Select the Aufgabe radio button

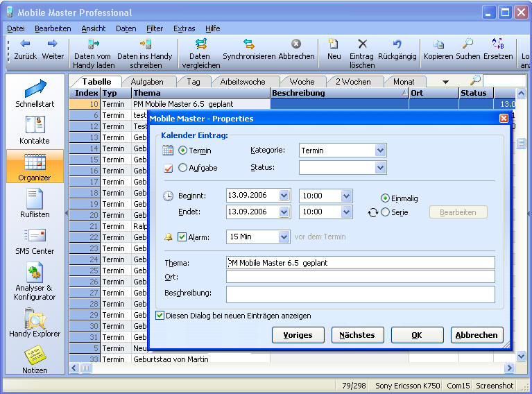click(x=182, y=168)
